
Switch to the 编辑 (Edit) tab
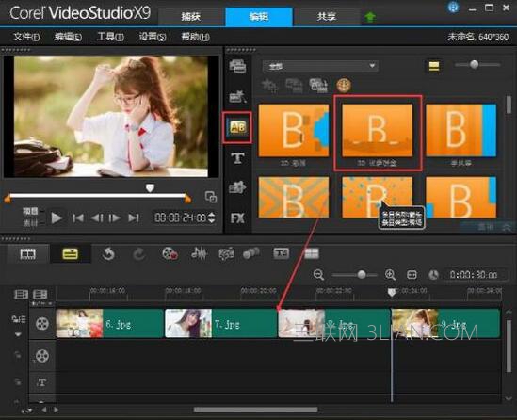tap(259, 17)
